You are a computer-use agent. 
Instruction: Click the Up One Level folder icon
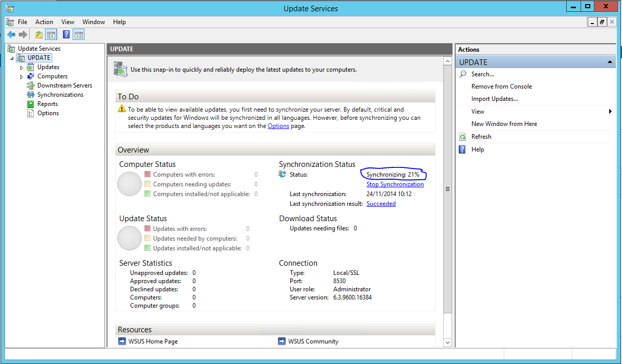click(x=39, y=35)
